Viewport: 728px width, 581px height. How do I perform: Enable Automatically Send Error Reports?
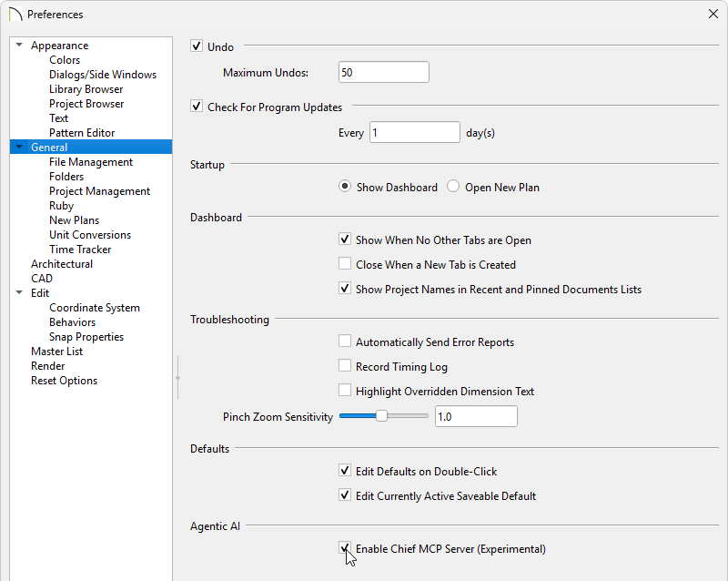(345, 341)
